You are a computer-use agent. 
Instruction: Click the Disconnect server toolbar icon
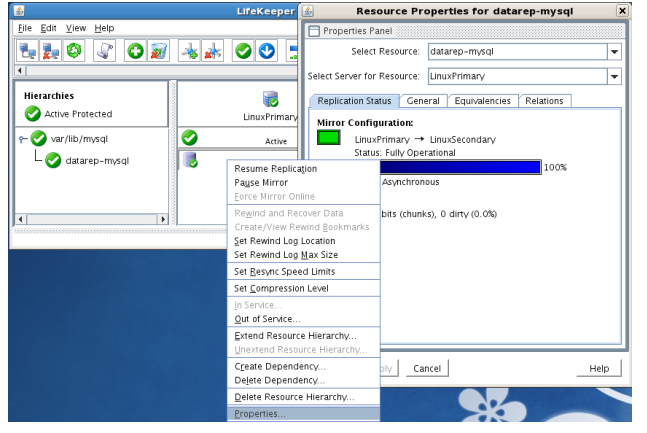pyautogui.click(x=50, y=51)
